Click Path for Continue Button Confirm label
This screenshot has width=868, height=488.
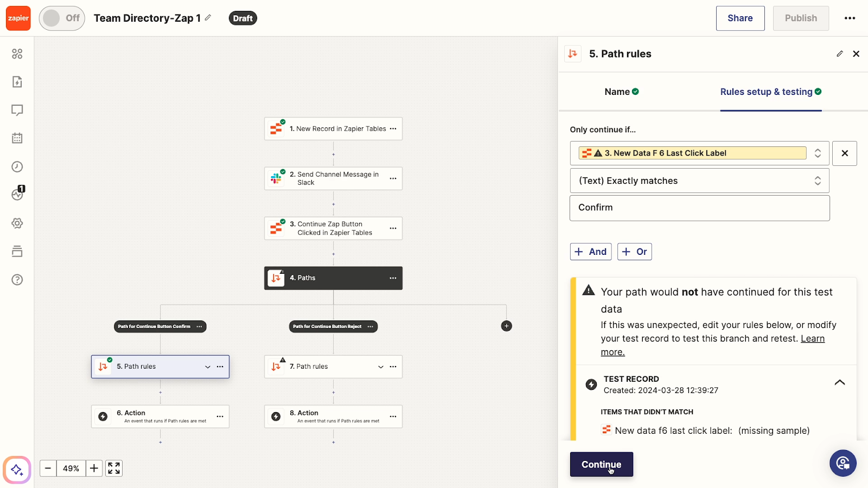coord(154,326)
